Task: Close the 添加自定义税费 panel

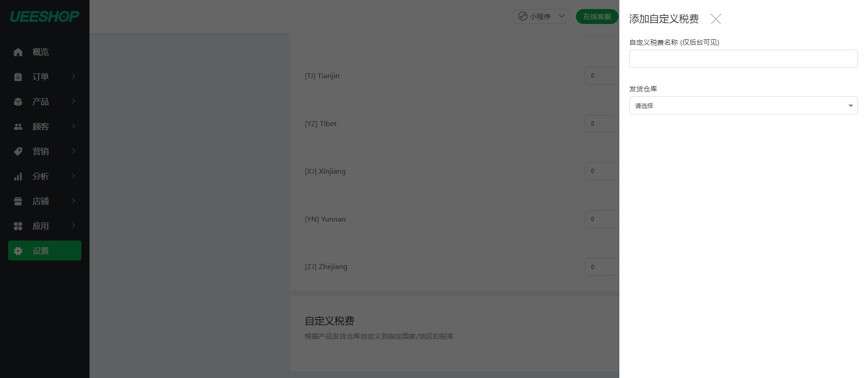Action: (716, 19)
